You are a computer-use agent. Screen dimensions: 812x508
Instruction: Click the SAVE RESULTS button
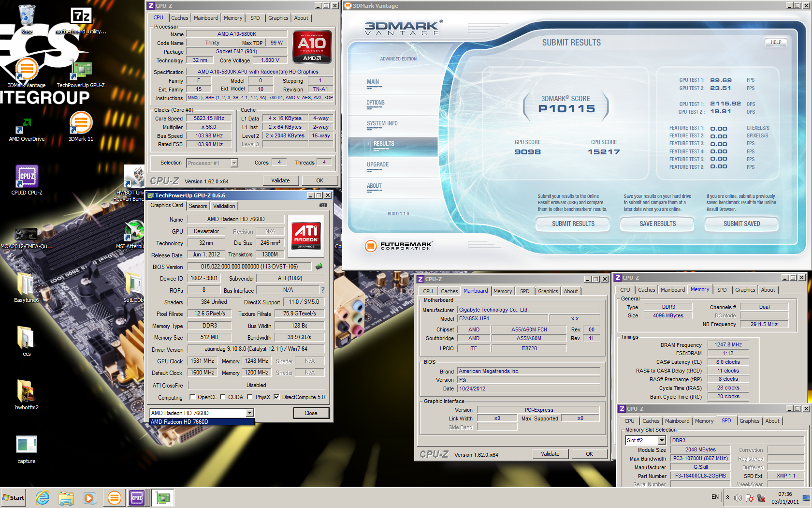tap(658, 224)
